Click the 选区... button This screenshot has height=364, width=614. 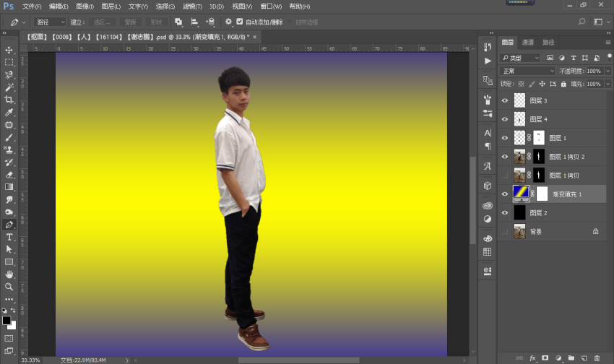coord(101,22)
